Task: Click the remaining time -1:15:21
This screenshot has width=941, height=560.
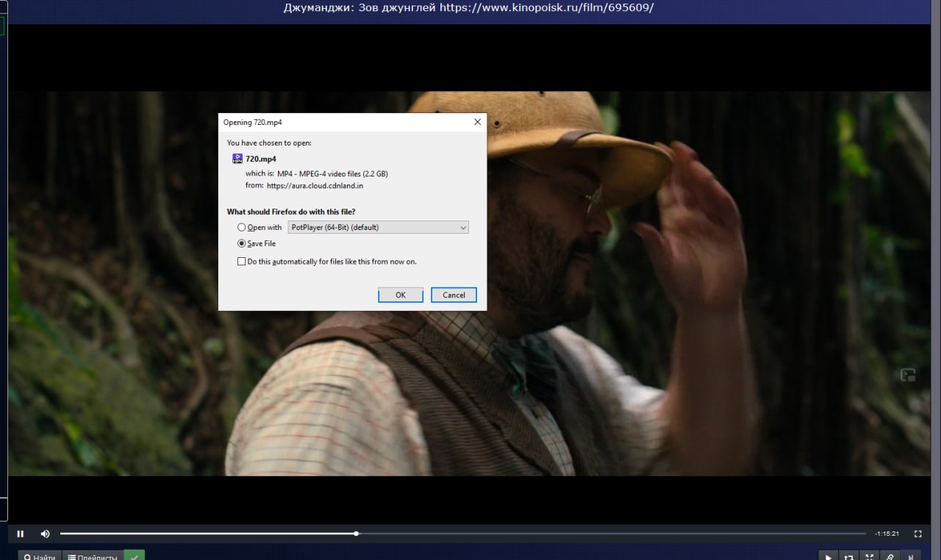Action: click(x=887, y=534)
